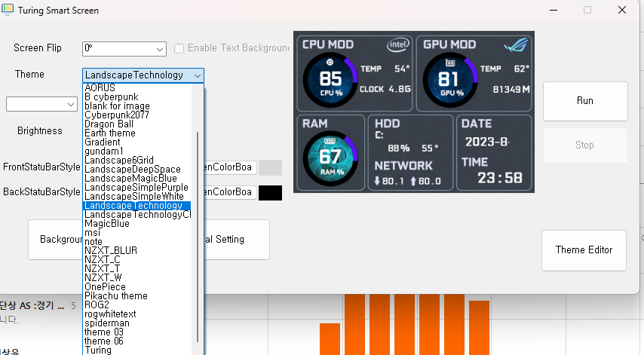Click the Stop button
644x355 pixels.
point(585,145)
